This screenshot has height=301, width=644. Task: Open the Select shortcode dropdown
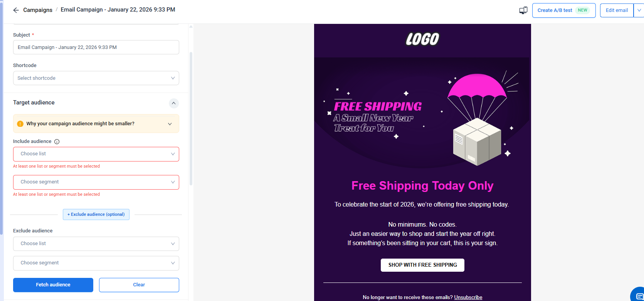point(96,78)
